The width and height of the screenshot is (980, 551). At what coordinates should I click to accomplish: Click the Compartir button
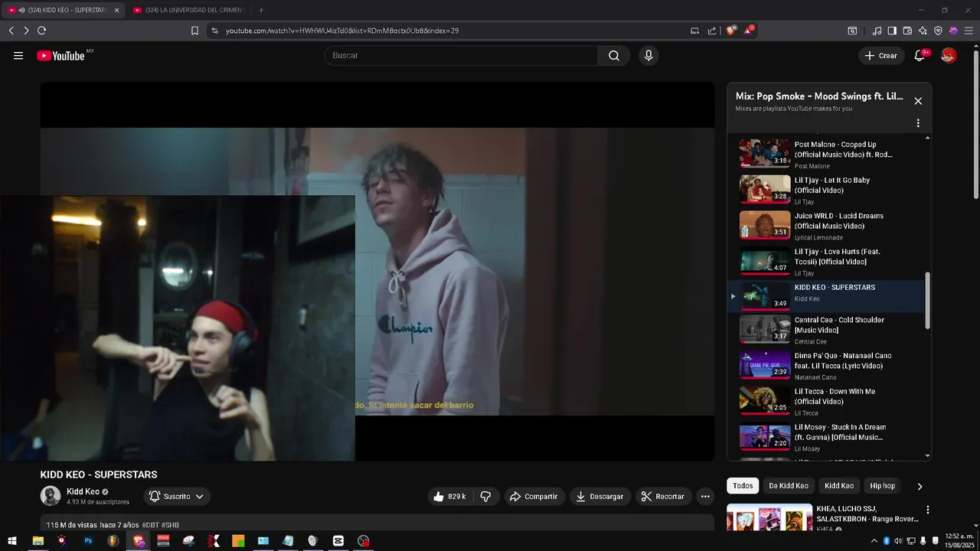[x=534, y=497]
